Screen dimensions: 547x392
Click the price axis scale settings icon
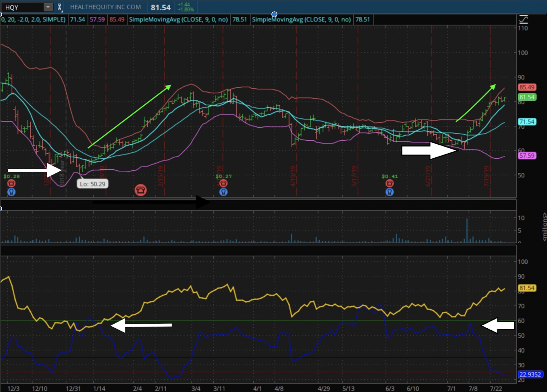pyautogui.click(x=523, y=19)
